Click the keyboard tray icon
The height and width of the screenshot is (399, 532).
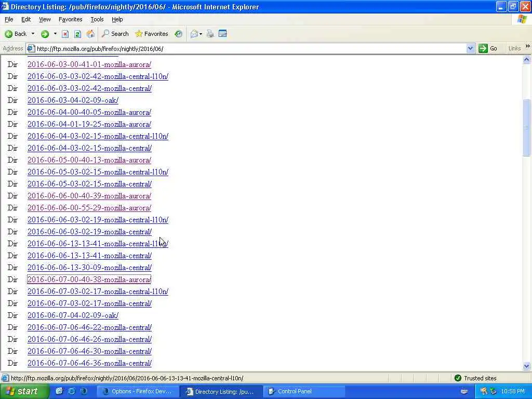tap(464, 391)
